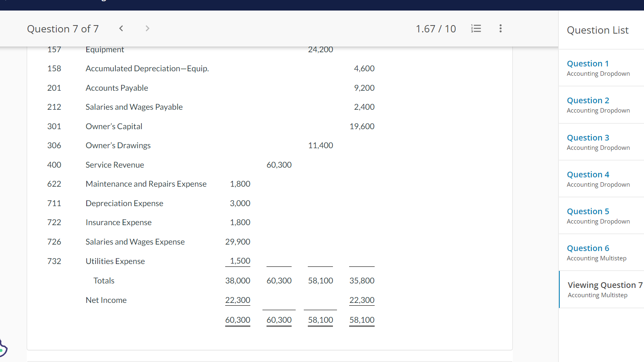The height and width of the screenshot is (362, 644).
Task: Click the Depreciation Expense label
Action: point(124,203)
